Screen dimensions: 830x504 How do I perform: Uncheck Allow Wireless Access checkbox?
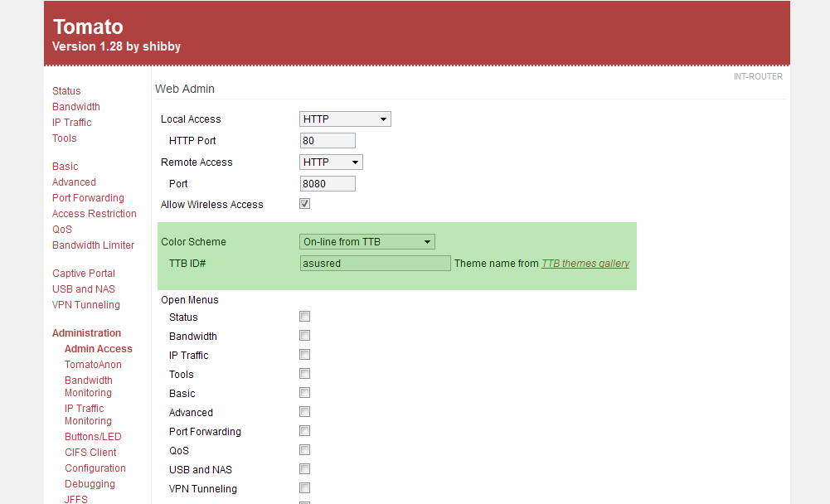pos(304,204)
